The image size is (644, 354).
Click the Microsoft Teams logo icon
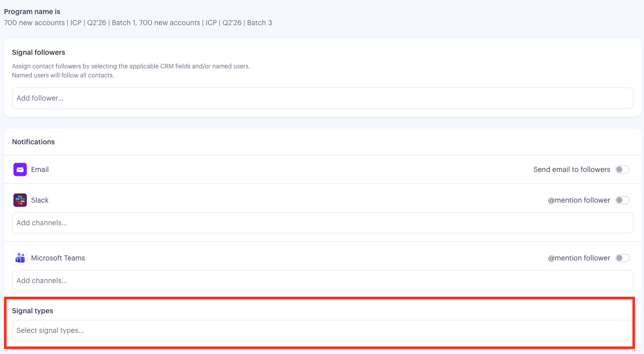tap(20, 258)
